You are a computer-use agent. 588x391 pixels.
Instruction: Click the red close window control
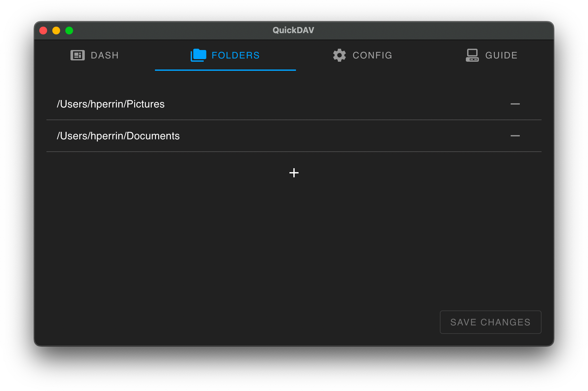point(43,30)
